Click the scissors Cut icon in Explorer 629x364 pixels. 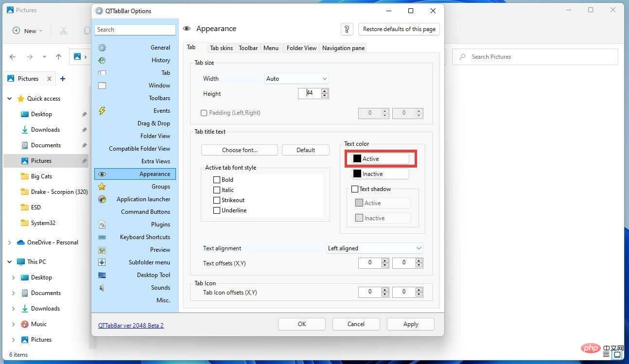point(64,31)
